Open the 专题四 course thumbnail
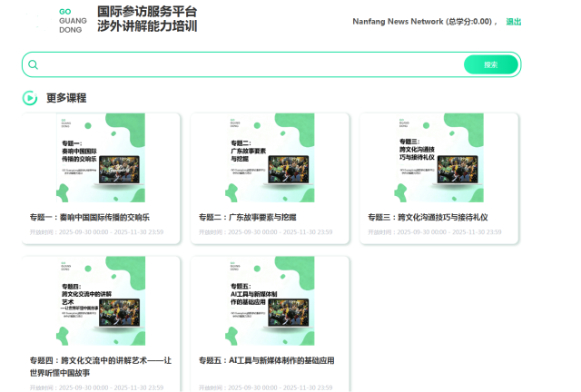The width and height of the screenshot is (581, 392). (101, 300)
